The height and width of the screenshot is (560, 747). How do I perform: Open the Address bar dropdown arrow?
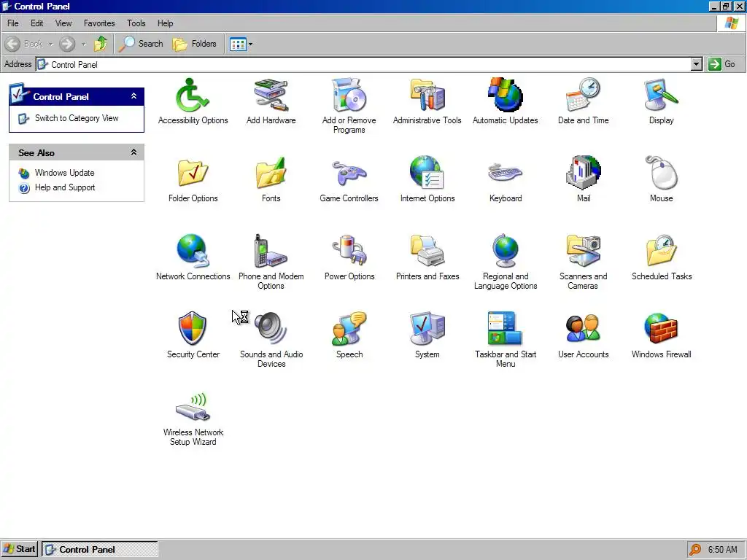pyautogui.click(x=697, y=64)
